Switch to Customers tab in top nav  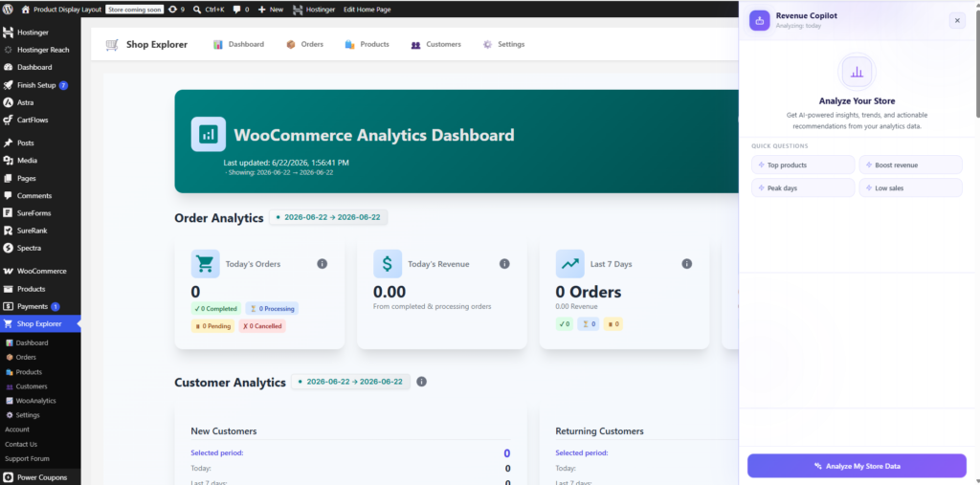(x=436, y=44)
